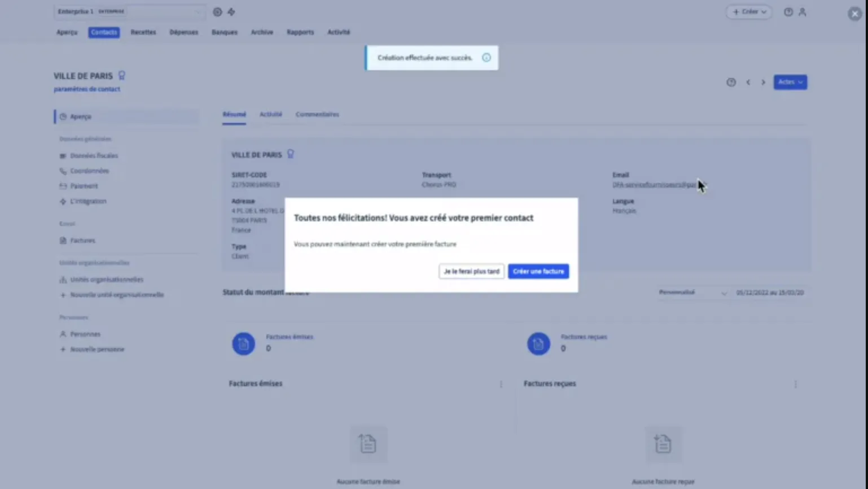The height and width of the screenshot is (489, 868).
Task: Expand the Créer dropdown
Action: tap(749, 12)
